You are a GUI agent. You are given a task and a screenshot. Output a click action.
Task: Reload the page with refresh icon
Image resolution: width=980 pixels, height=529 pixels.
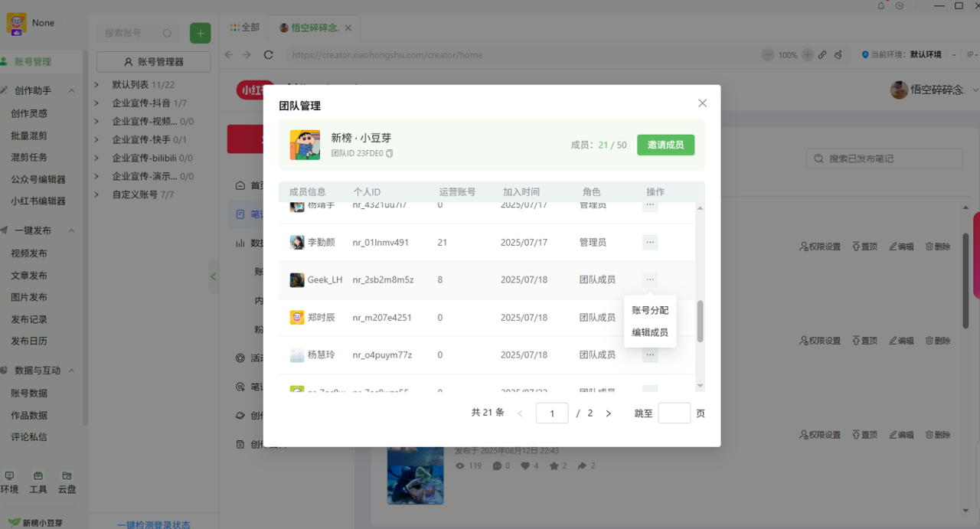[268, 54]
